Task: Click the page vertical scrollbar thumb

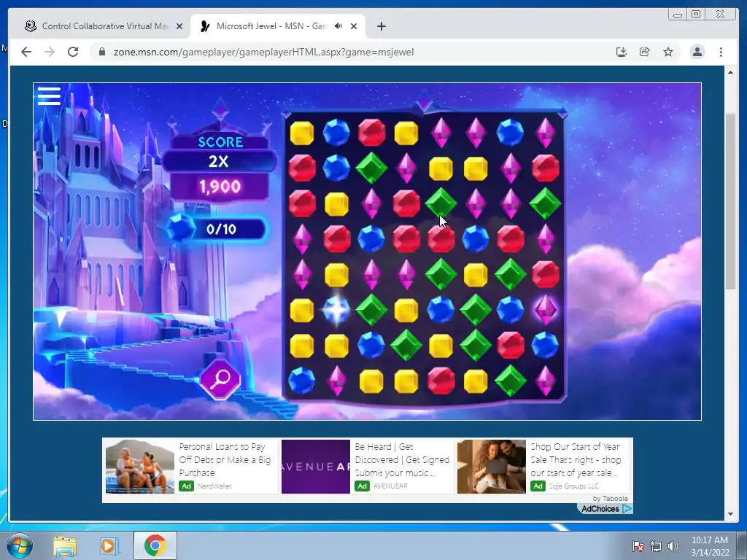Action: pyautogui.click(x=730, y=201)
